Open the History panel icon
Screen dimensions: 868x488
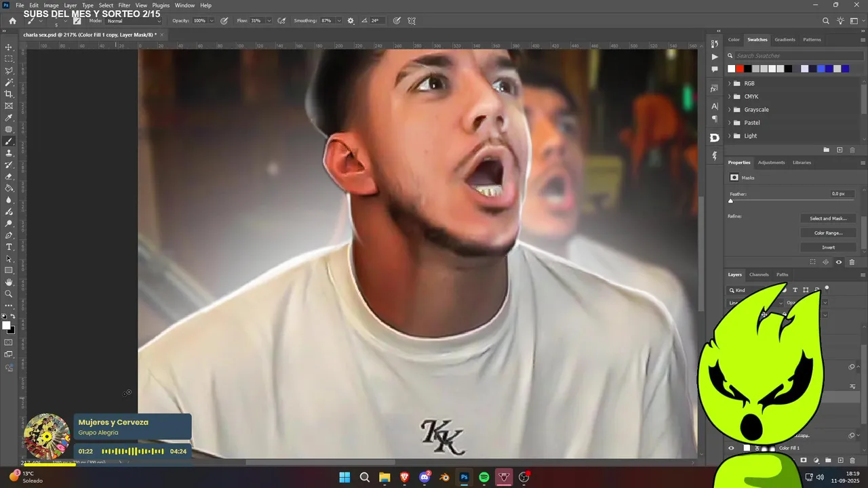[x=714, y=44]
